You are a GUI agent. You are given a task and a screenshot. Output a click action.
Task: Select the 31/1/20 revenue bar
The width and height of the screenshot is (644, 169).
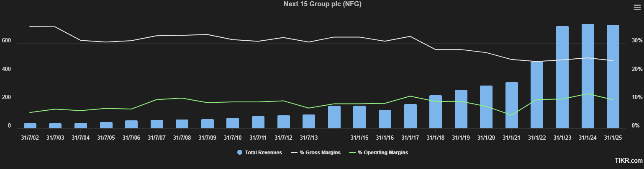[x=486, y=107]
